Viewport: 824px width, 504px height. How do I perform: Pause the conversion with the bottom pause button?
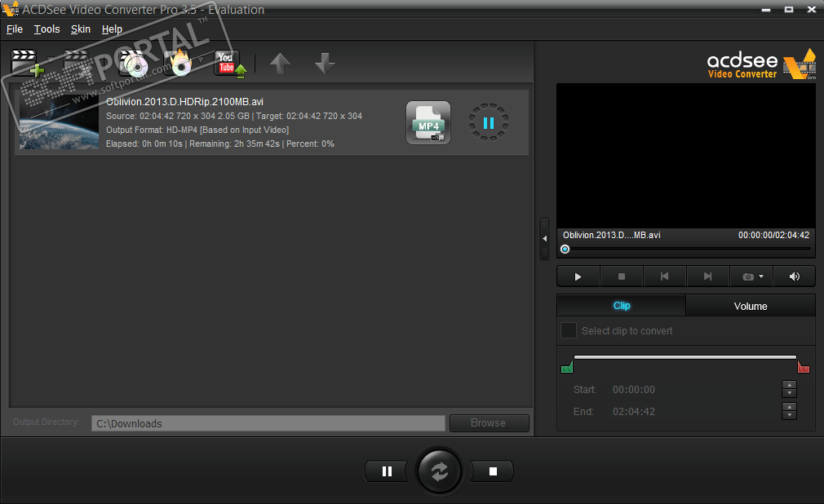(x=387, y=471)
